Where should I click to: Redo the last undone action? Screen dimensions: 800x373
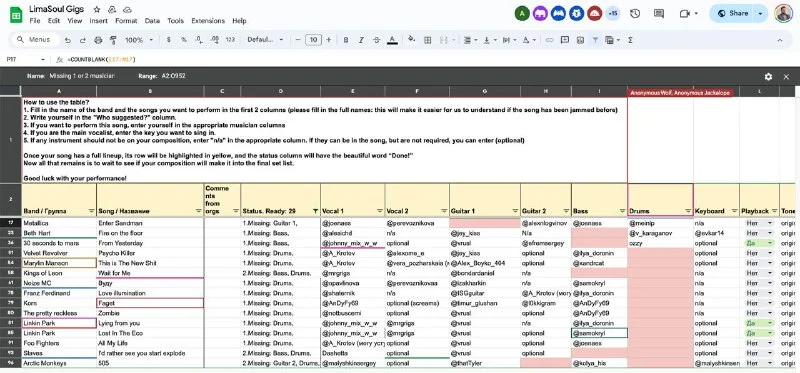(83, 40)
